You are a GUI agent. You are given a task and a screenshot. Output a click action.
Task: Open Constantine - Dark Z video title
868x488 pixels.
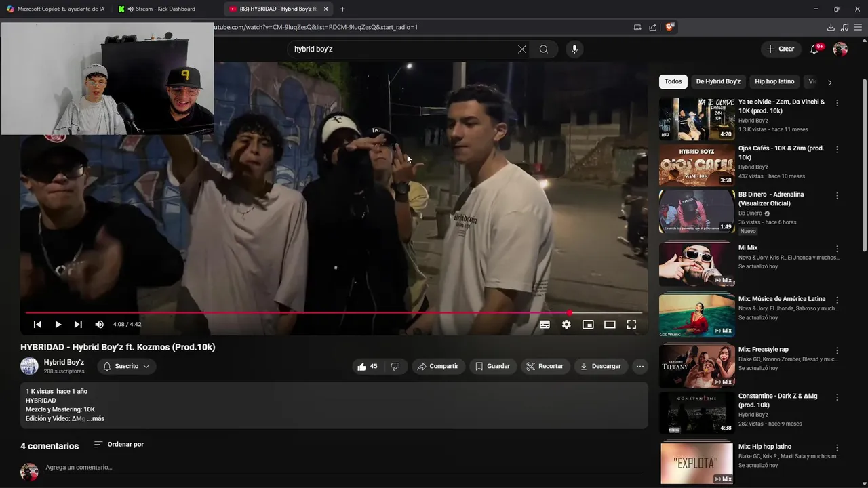point(778,400)
